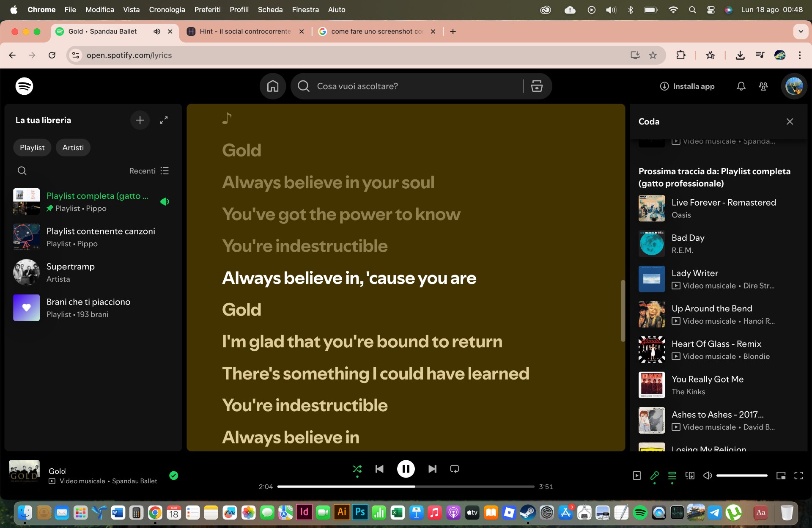This screenshot has height=528, width=812.
Task: Select Heart Of Glass - Remix in queue
Action: click(718, 350)
